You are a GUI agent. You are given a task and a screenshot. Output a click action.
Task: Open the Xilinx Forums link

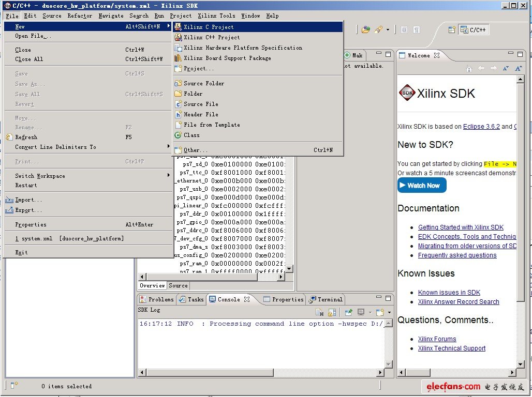coord(437,339)
